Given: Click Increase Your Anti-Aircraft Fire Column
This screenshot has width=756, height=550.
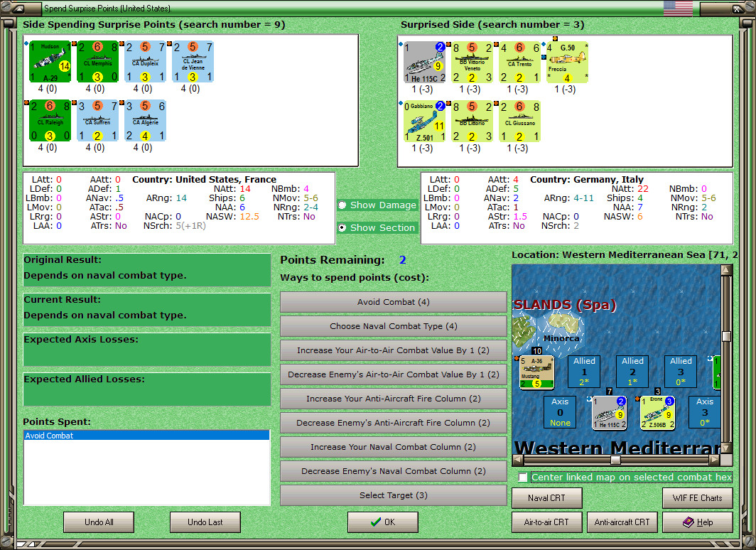Looking at the screenshot, I should 394,399.
